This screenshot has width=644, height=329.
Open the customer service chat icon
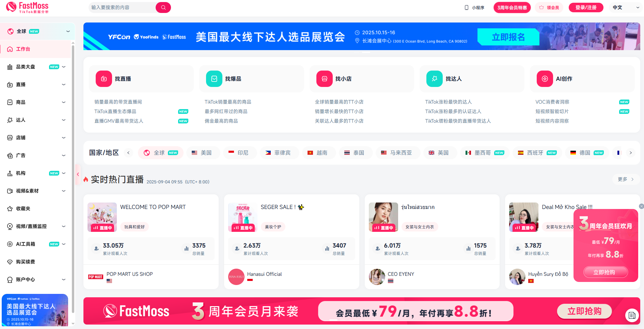632,315
